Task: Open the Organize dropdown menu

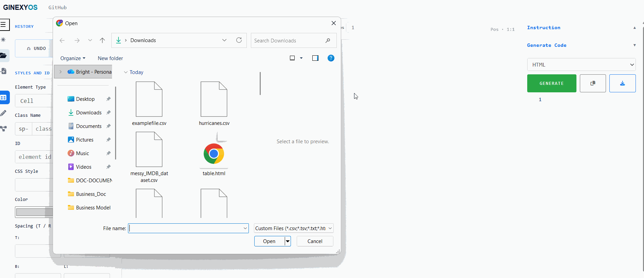Action: [73, 58]
